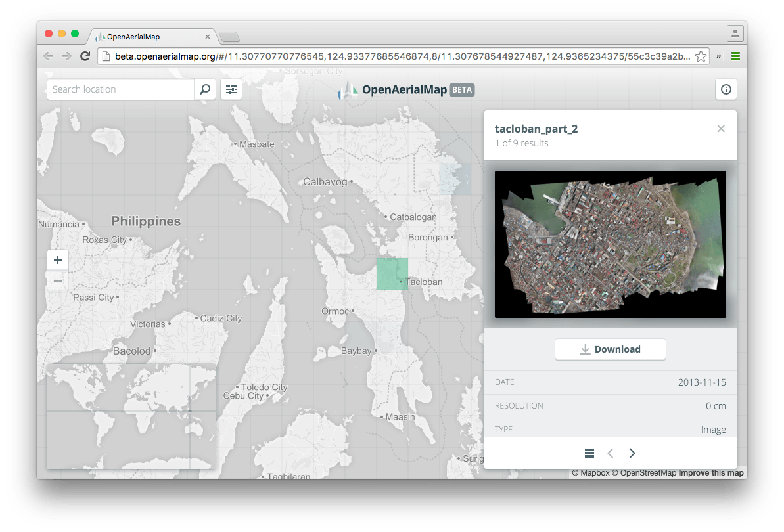Show the results grid view icon
Screen dimensions: 784x532
(589, 453)
